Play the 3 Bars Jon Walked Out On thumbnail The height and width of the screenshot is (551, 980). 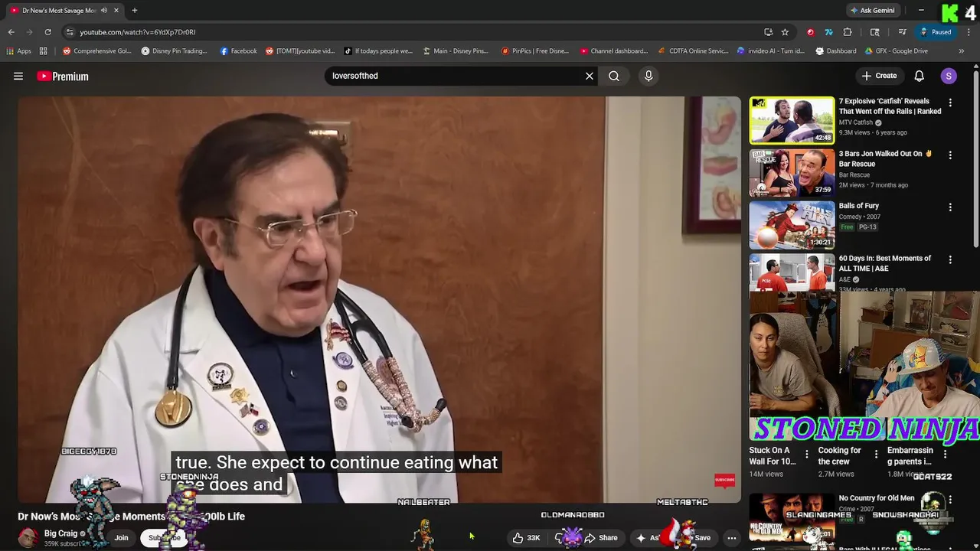tap(792, 172)
